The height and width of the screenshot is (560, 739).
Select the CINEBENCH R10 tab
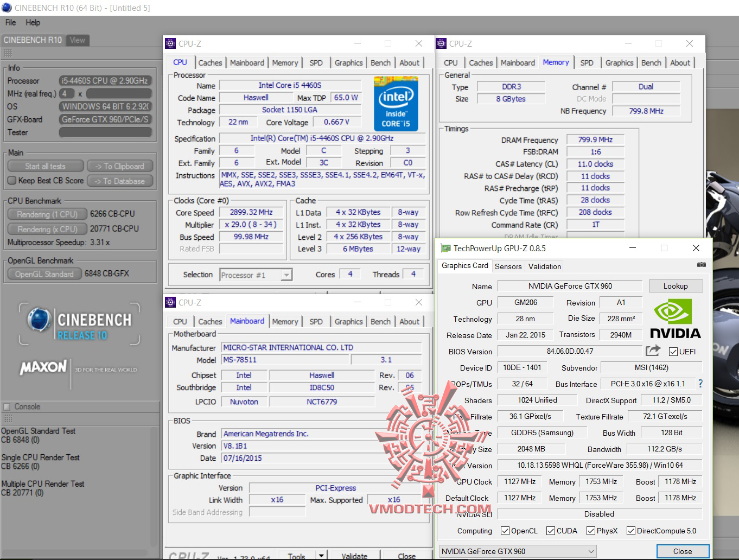[33, 40]
